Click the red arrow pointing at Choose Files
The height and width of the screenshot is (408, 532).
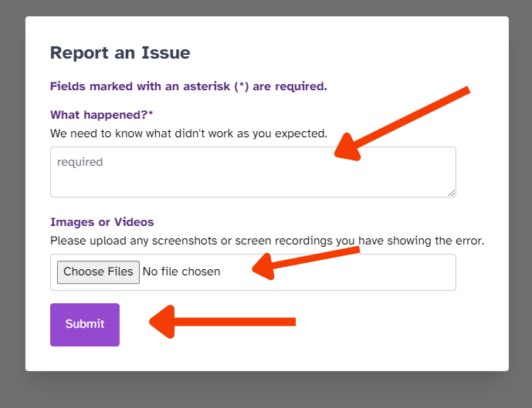(305, 263)
